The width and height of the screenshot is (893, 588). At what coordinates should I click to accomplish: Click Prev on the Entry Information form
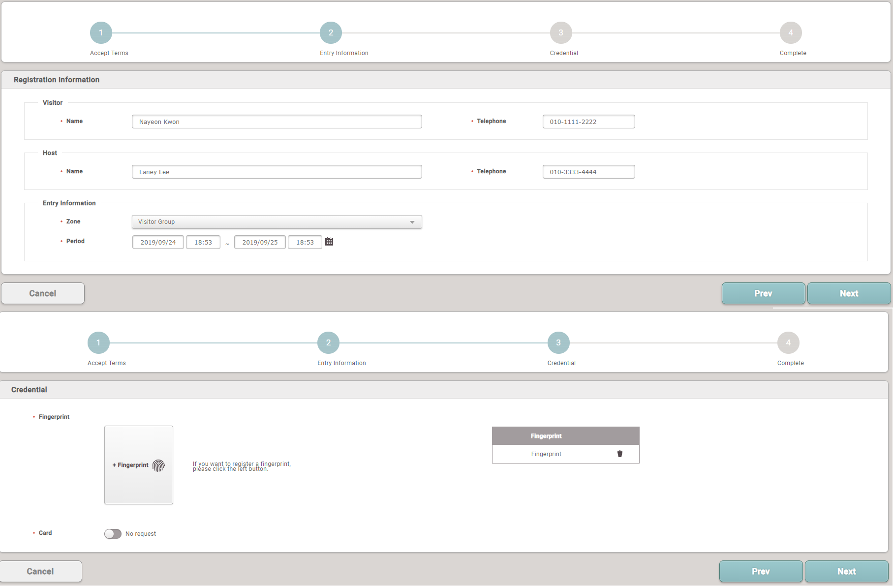tap(763, 293)
